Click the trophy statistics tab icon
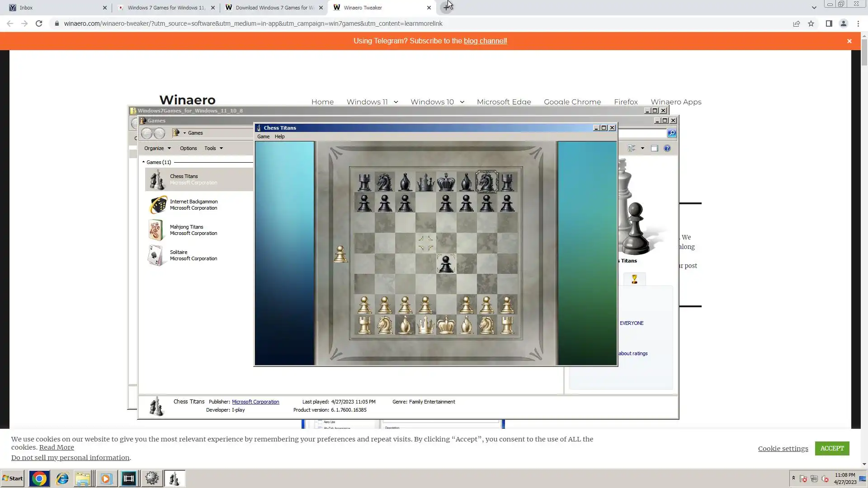Screen dimensions: 868x488 point(634,279)
